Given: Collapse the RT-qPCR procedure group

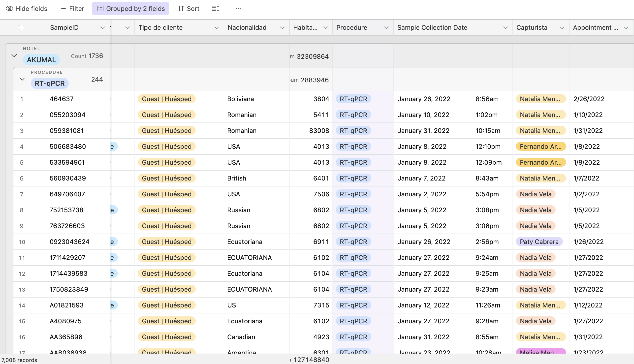Looking at the screenshot, I should click(x=22, y=79).
